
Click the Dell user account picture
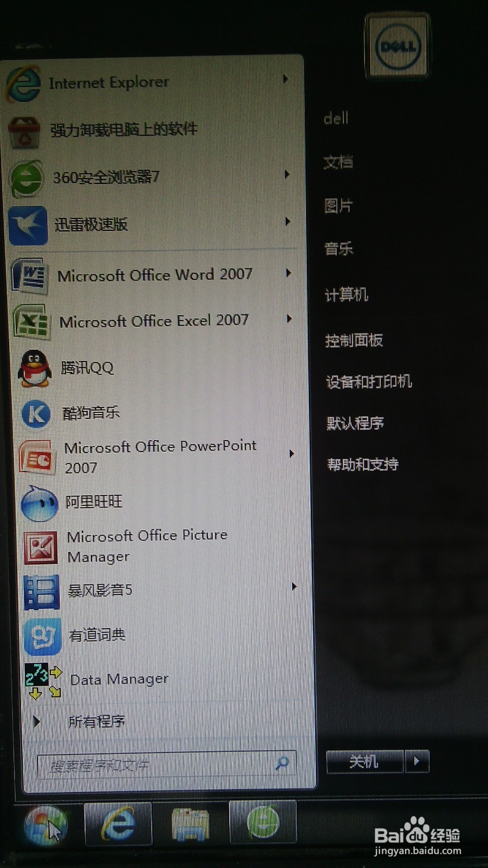point(397,47)
